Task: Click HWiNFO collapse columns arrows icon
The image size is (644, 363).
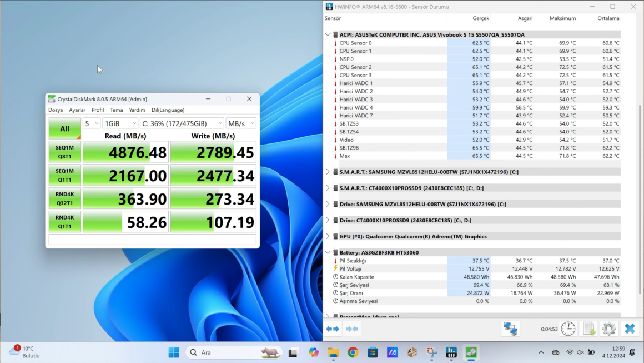Action: point(352,329)
